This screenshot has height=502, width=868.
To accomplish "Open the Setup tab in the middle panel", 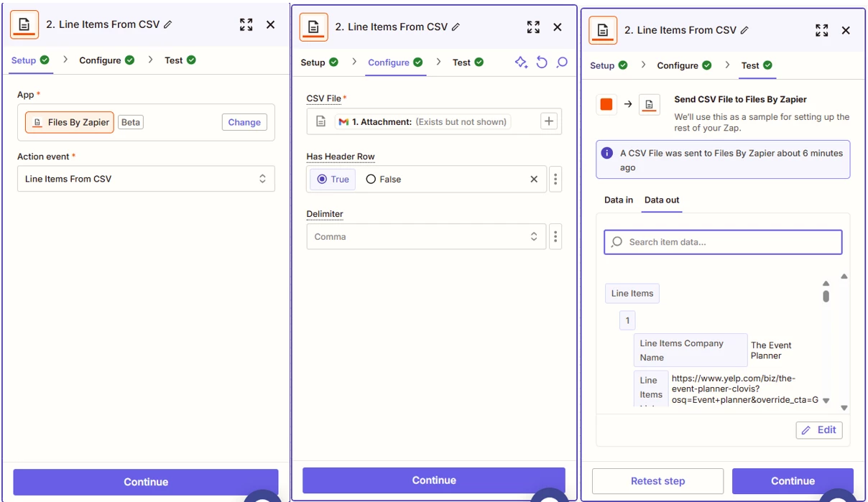I will tap(319, 62).
